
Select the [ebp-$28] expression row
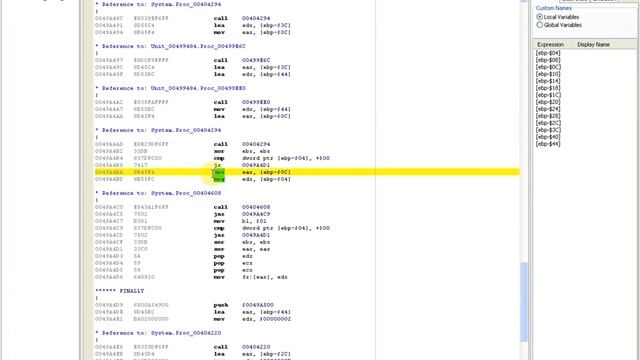[548, 116]
